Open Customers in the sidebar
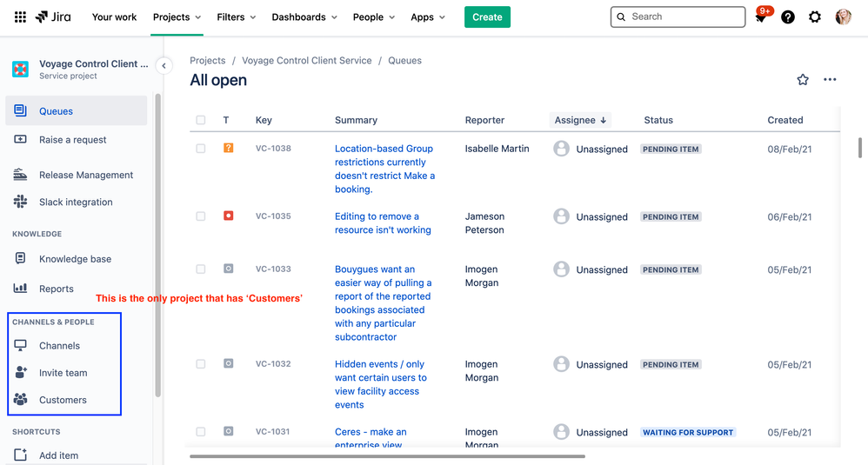The height and width of the screenshot is (465, 868). click(63, 400)
